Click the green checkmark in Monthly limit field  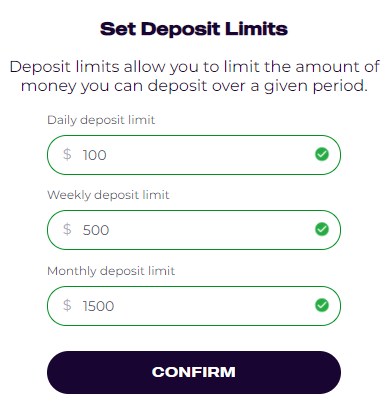click(322, 305)
